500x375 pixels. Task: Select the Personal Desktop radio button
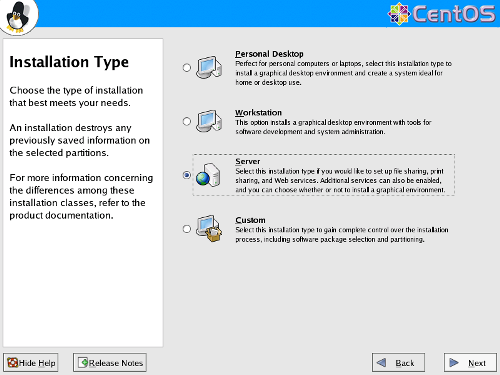187,68
